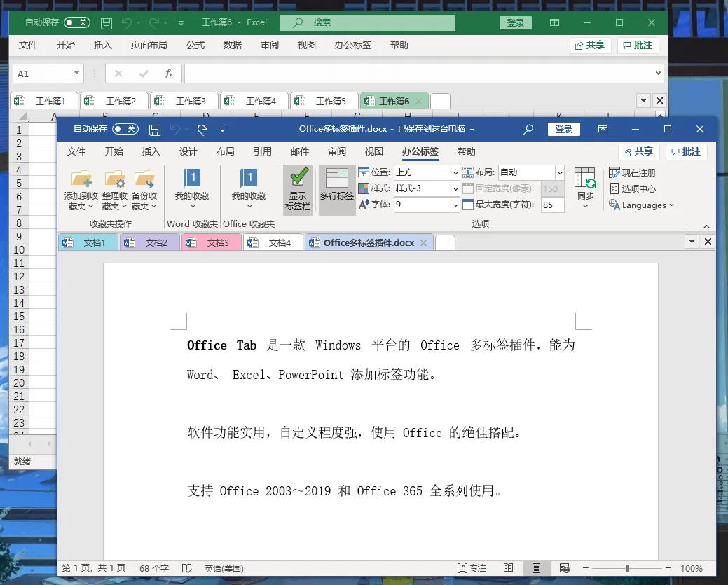Image resolution: width=728 pixels, height=585 pixels.
Task: Click the fx insert function icon in Excel
Action: [x=169, y=74]
